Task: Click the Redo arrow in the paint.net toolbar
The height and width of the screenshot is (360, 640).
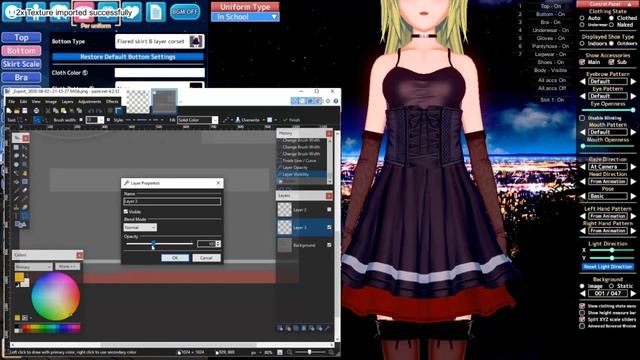Action: pos(98,111)
